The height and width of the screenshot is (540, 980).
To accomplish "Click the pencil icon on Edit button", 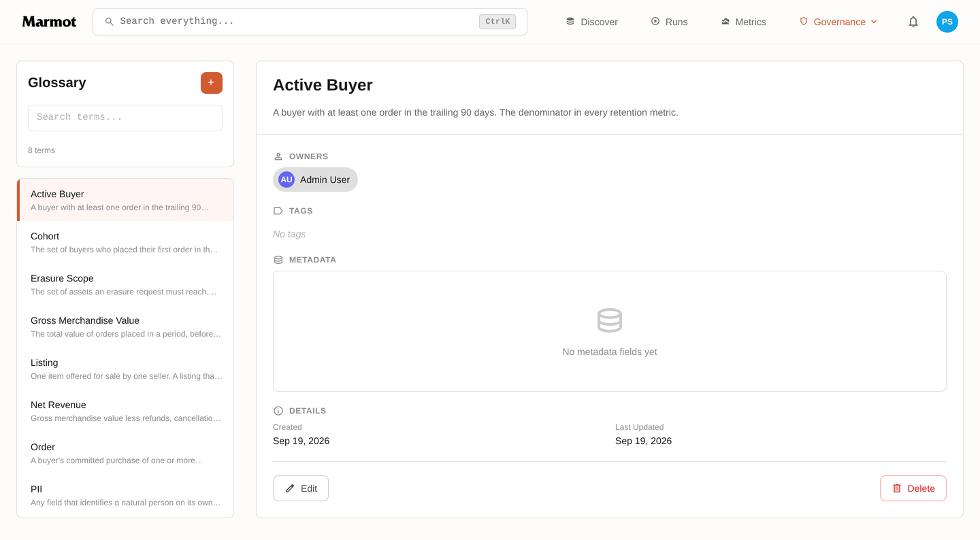I will [x=290, y=488].
